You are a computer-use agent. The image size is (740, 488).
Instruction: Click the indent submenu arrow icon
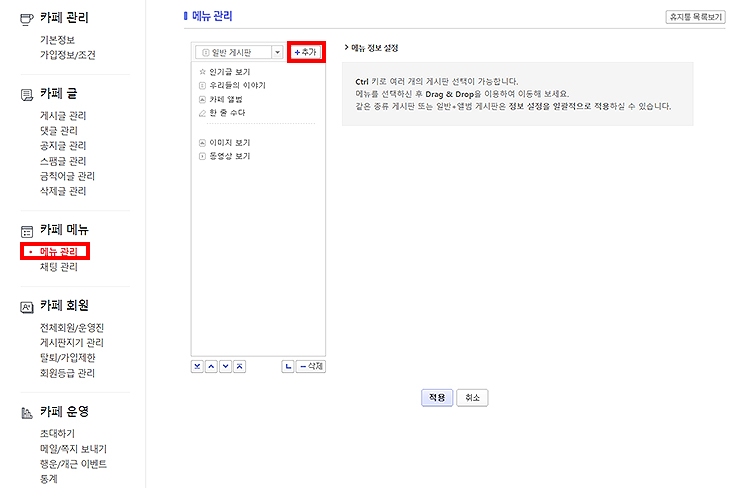click(x=288, y=366)
